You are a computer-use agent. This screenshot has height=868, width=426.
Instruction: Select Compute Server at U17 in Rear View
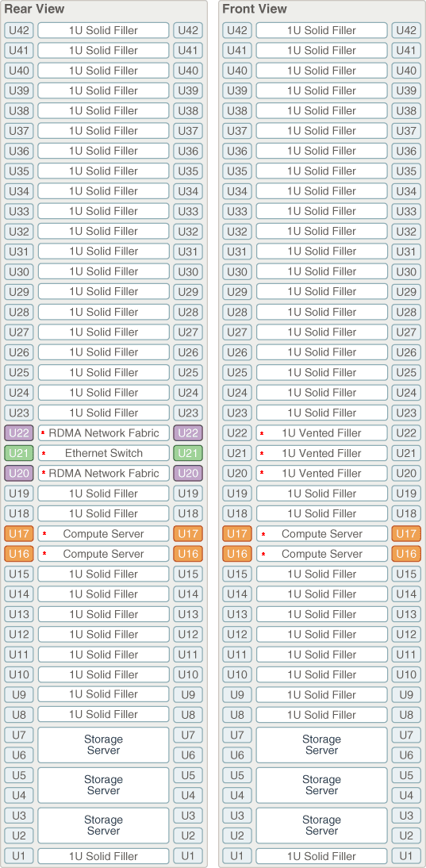tap(103, 534)
